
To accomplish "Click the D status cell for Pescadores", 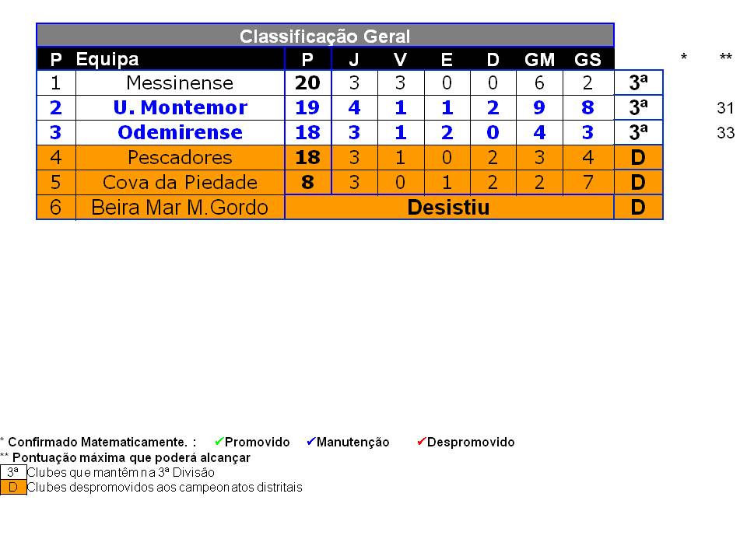I will [638, 158].
